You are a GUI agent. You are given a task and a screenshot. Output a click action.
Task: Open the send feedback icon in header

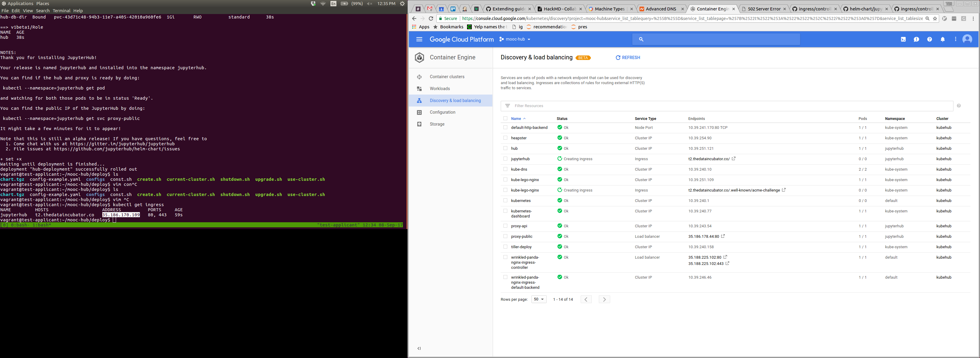916,39
